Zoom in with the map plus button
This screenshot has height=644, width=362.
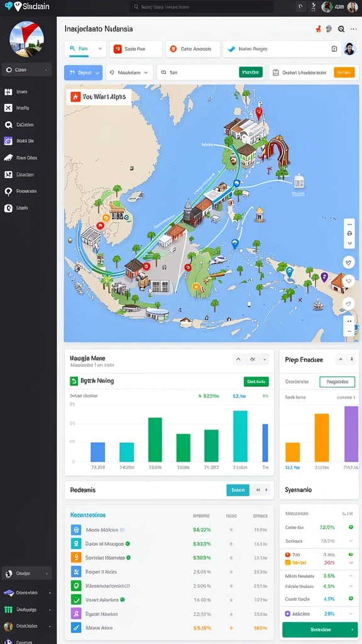click(x=349, y=321)
